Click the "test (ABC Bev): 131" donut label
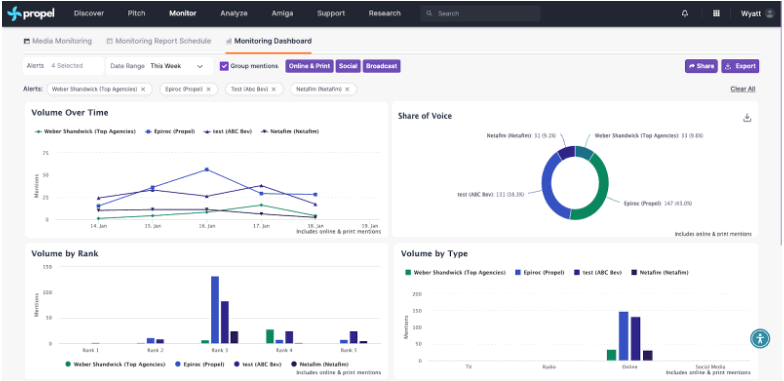784x381 pixels. (x=491, y=194)
